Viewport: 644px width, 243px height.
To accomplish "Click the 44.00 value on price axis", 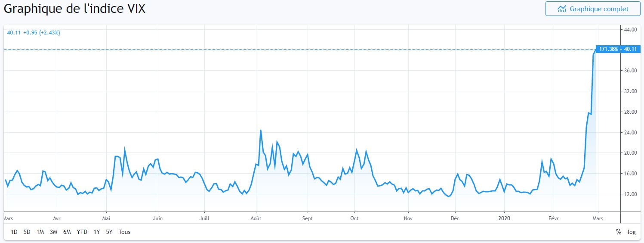I will coord(630,29).
